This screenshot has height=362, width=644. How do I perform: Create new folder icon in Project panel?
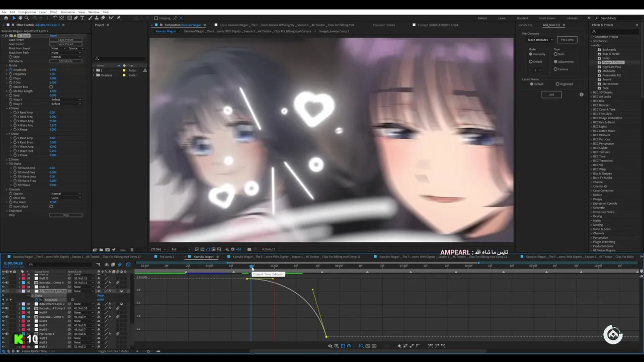tap(101, 249)
